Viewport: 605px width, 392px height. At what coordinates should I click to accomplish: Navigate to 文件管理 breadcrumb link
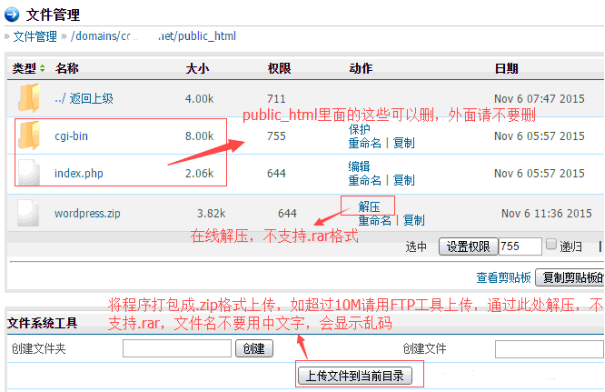point(35,37)
